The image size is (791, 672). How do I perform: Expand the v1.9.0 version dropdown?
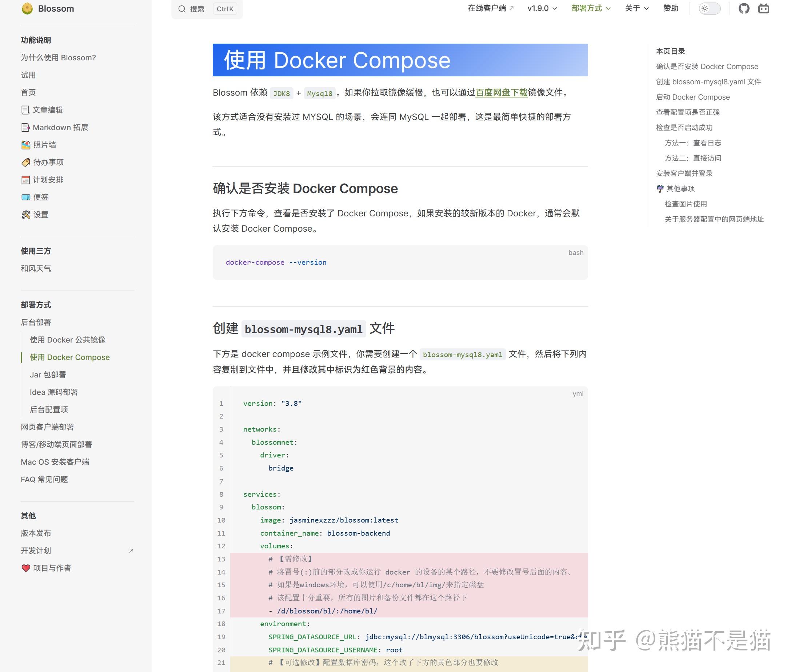click(542, 8)
